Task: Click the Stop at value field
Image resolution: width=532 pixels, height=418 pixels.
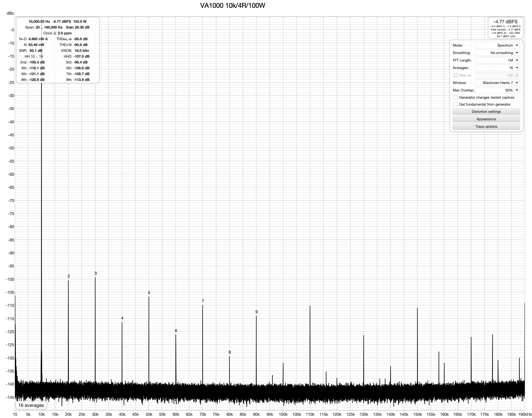Action: 495,75
